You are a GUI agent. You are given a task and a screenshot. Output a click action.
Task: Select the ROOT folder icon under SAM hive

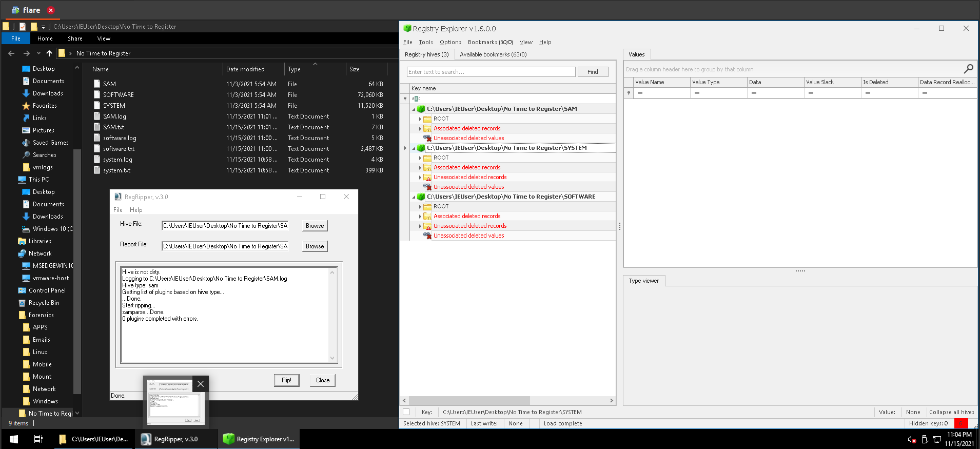tap(427, 119)
